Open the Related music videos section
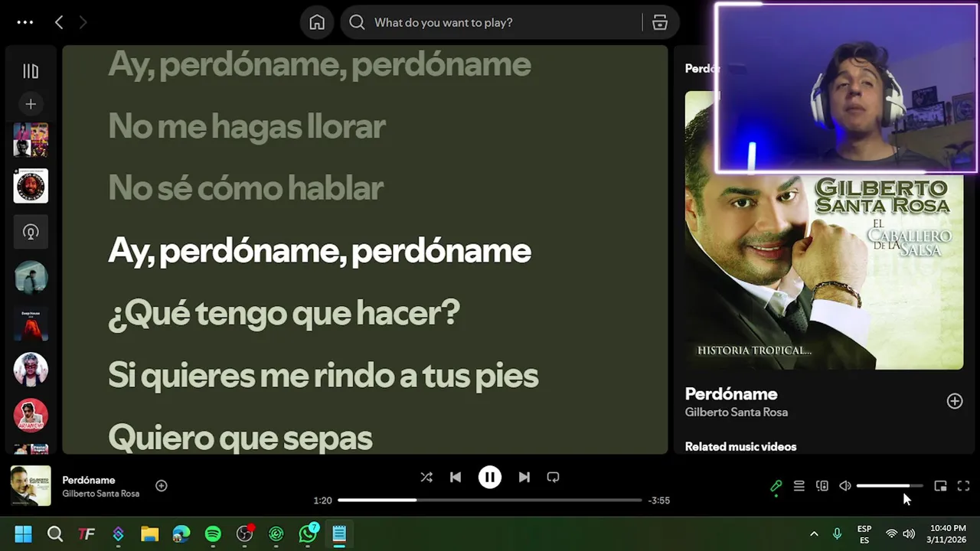The height and width of the screenshot is (551, 980). click(740, 447)
